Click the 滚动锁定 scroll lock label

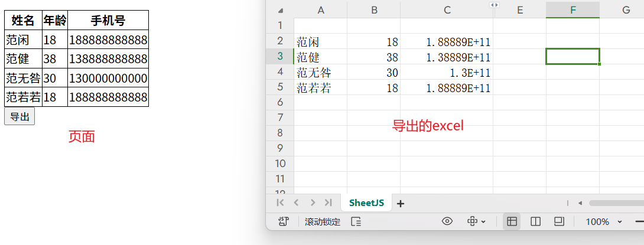coord(323,222)
